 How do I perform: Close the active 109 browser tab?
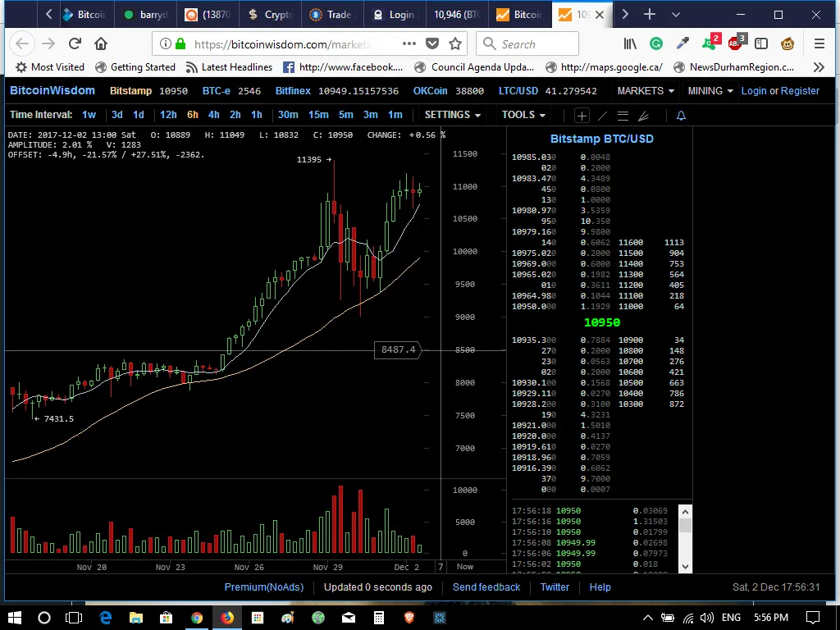[600, 15]
